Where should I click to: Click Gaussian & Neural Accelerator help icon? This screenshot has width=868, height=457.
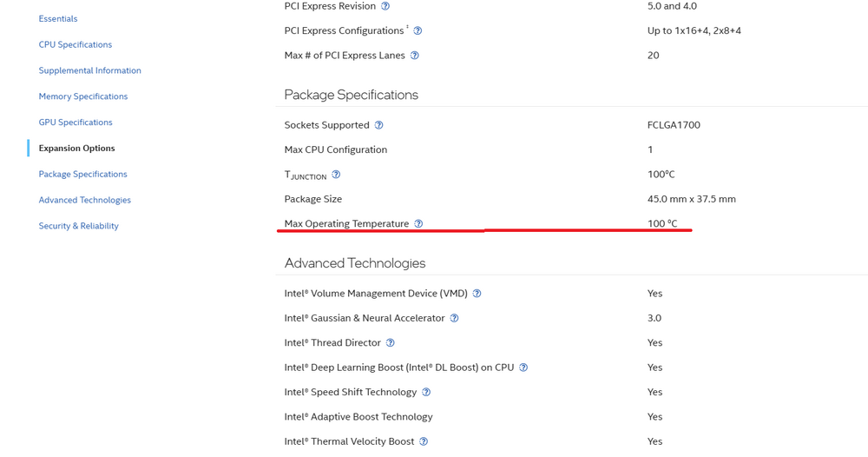pyautogui.click(x=454, y=319)
